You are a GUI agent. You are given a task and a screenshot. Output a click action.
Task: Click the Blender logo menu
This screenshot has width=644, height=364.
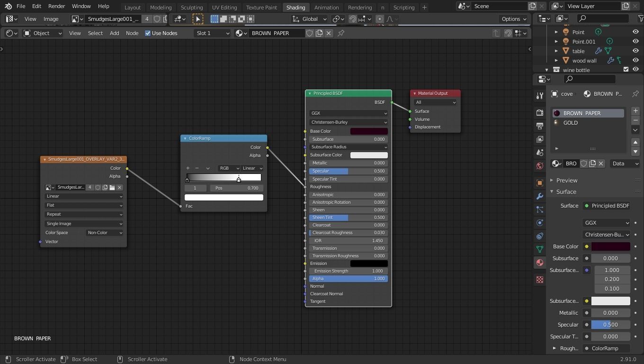click(8, 6)
